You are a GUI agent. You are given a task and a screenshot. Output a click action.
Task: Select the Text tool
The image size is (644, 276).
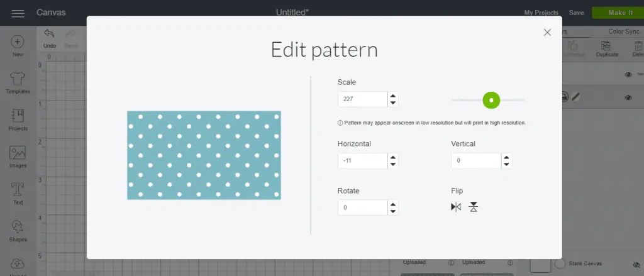pos(18,194)
